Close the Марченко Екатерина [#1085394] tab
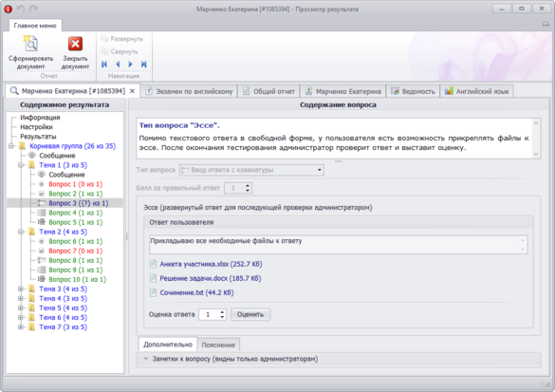Viewport: 555px width, 392px height. (132, 91)
